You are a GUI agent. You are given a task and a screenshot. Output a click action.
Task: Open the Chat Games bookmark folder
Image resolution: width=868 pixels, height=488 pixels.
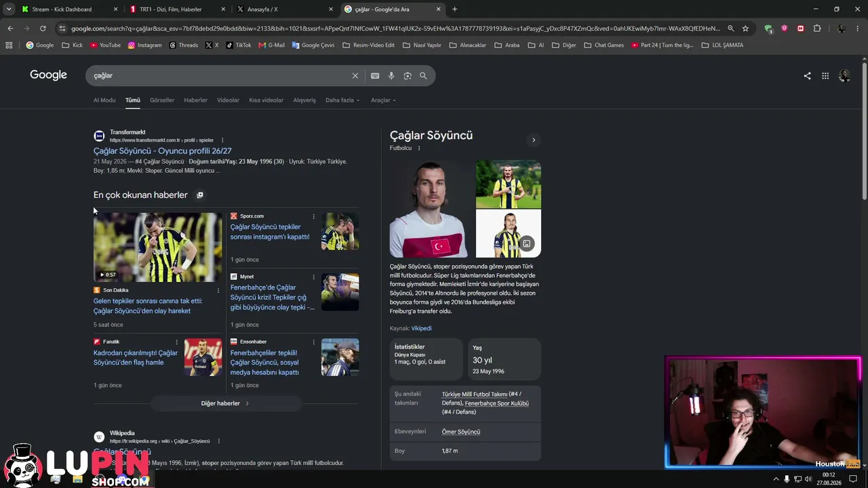(604, 45)
